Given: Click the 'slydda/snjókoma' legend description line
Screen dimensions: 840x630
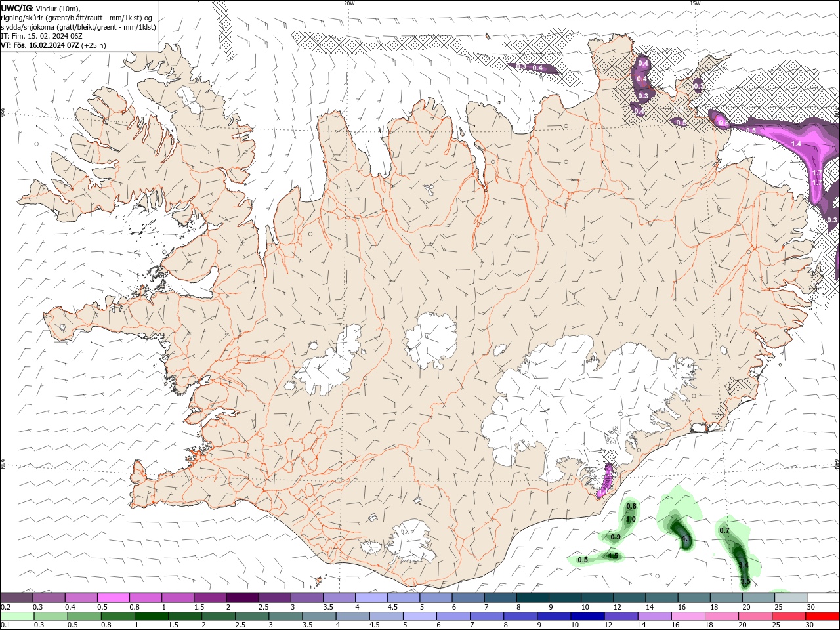Looking at the screenshot, I should (78, 27).
